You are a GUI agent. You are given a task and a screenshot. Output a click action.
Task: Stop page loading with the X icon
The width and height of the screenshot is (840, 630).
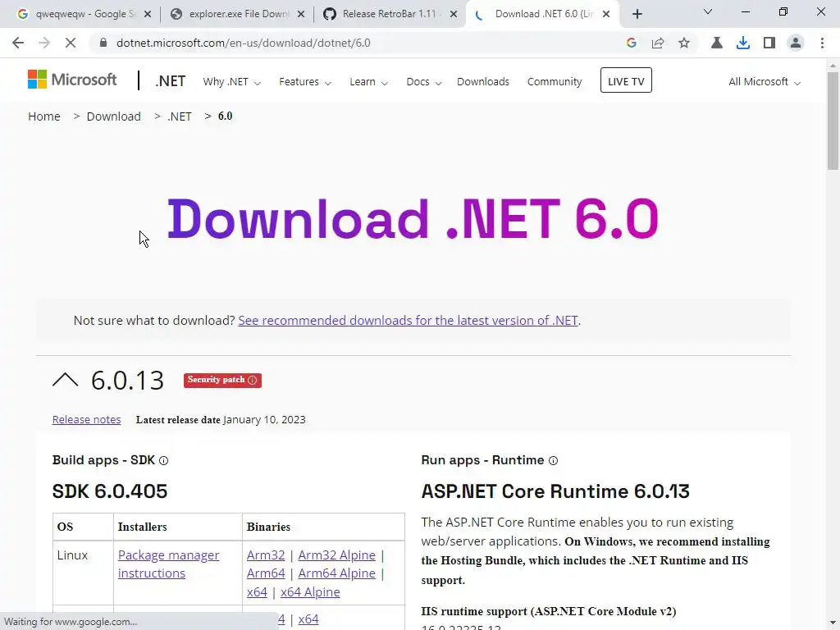[x=71, y=43]
